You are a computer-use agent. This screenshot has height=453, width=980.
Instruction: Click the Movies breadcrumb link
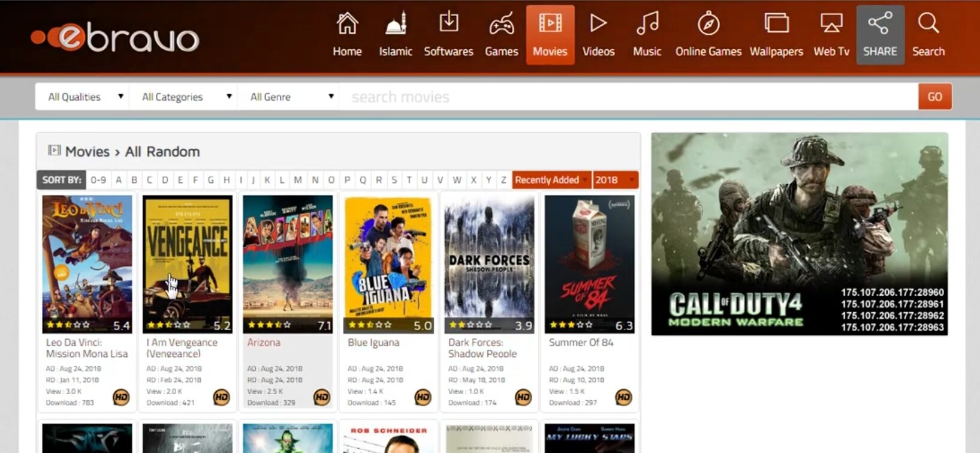[x=88, y=151]
